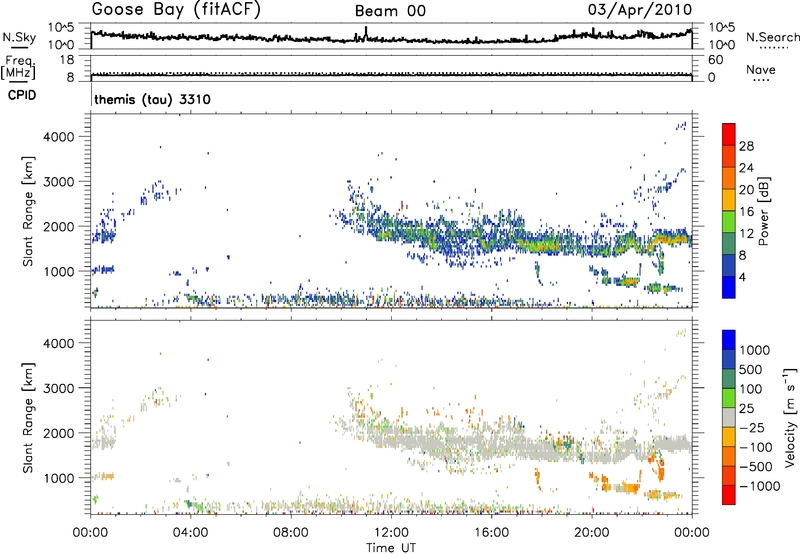Click the '60' Nave axis tick label
800x554 pixels.
click(715, 60)
